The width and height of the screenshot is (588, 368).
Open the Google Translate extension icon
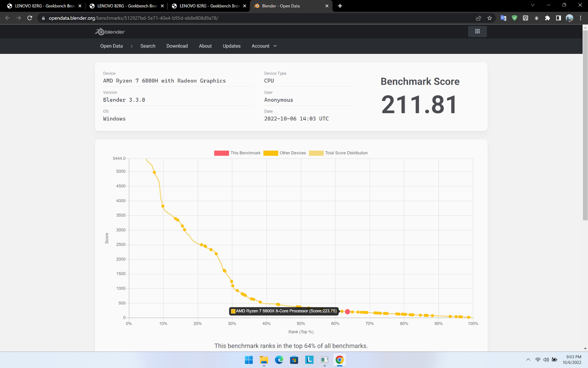[x=503, y=18]
